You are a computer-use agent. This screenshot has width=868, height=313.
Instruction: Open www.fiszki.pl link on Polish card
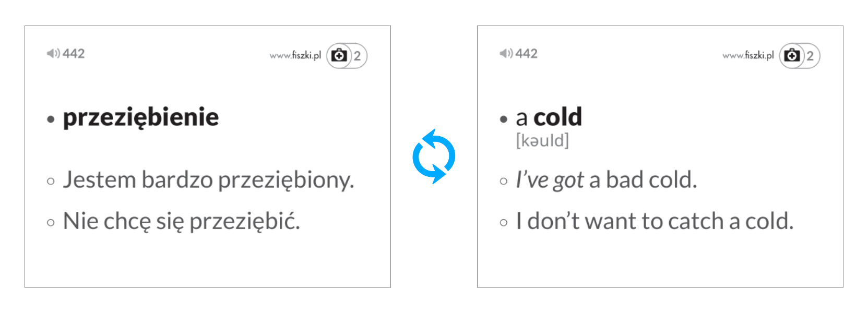295,55
